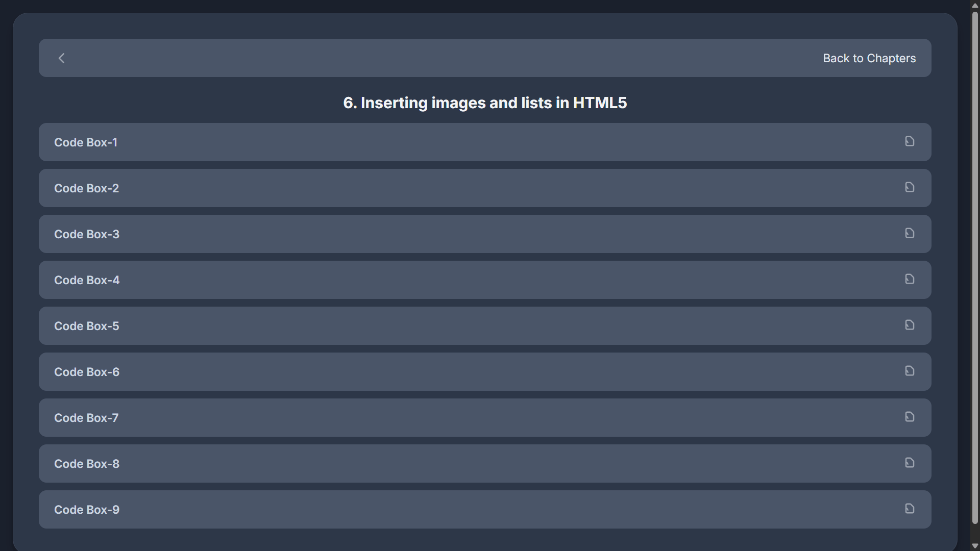This screenshot has width=980, height=551.
Task: Click the copy icon for Code Box-6
Action: pos(910,371)
